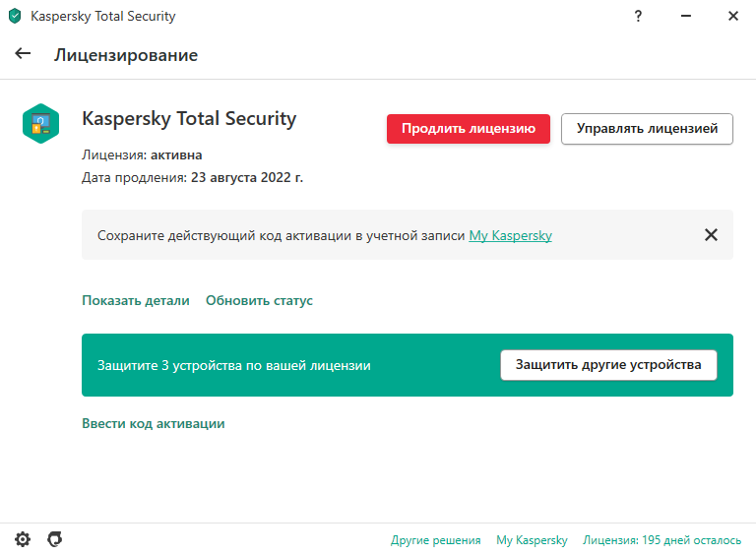Click Продлить лицензию red button
Viewport: 756px width, 555px height.
[469, 129]
